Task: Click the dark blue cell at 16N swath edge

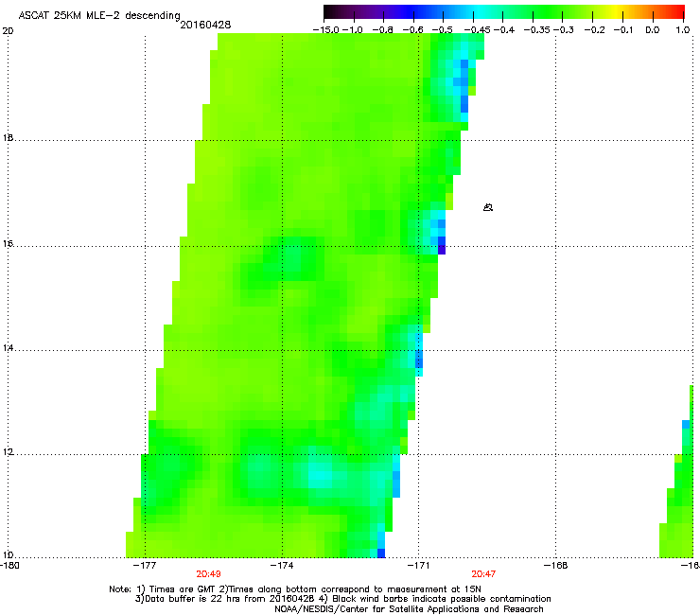Action: [442, 246]
